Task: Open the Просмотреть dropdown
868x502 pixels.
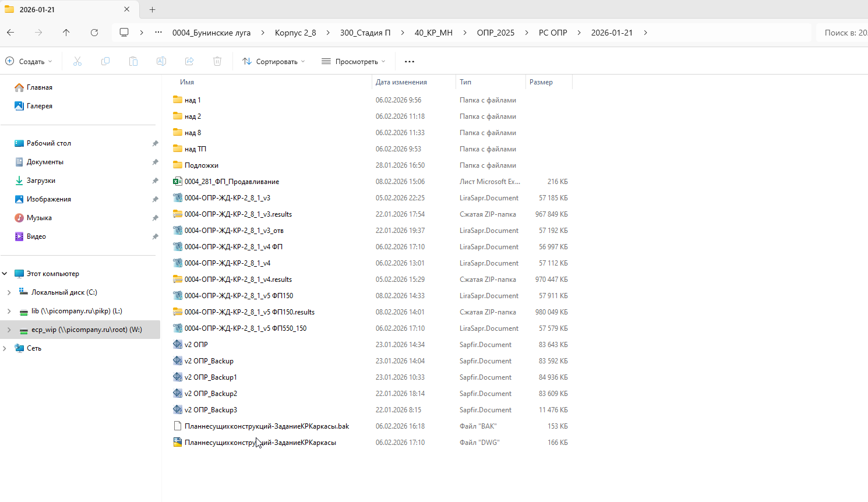Action: coord(354,61)
